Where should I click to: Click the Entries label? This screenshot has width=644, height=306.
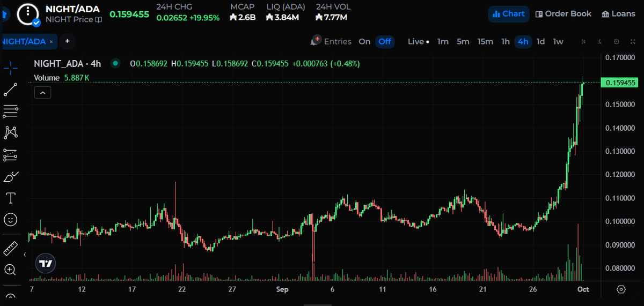pyautogui.click(x=338, y=41)
